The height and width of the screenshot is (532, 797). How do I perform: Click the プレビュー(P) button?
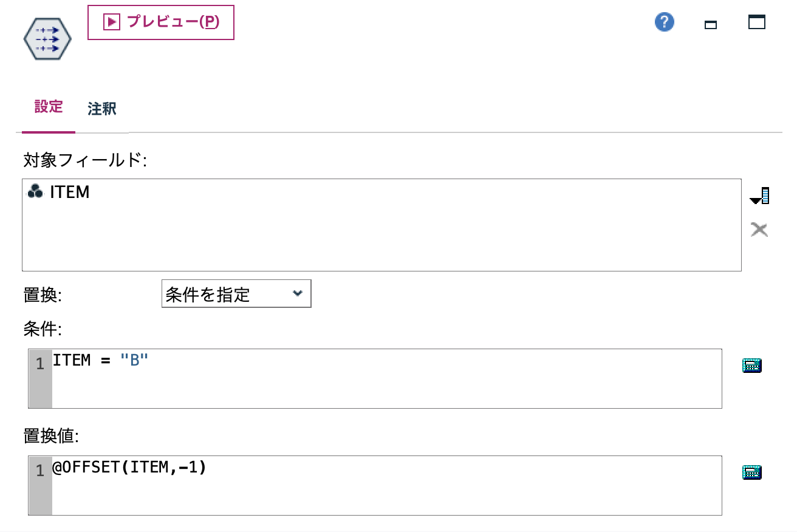[x=160, y=22]
